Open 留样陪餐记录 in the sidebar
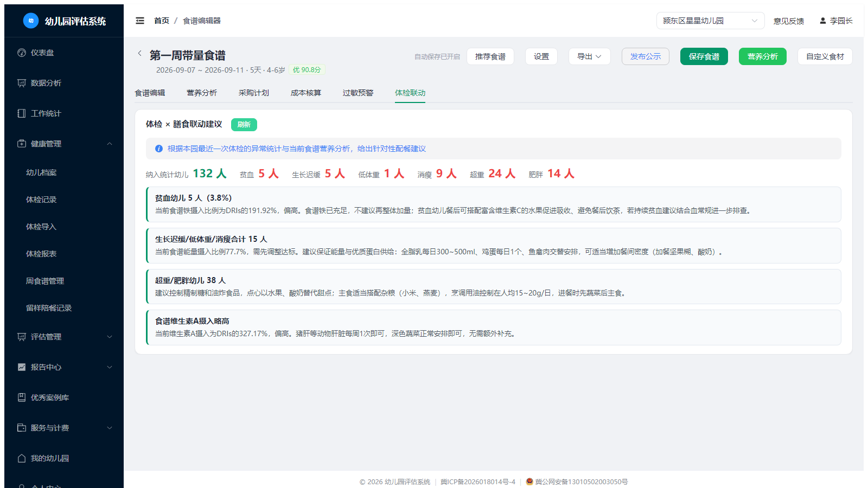 [x=49, y=308]
